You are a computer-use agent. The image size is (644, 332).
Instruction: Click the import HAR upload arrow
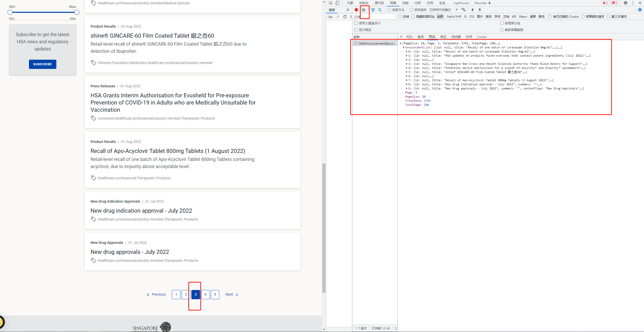[473, 10]
